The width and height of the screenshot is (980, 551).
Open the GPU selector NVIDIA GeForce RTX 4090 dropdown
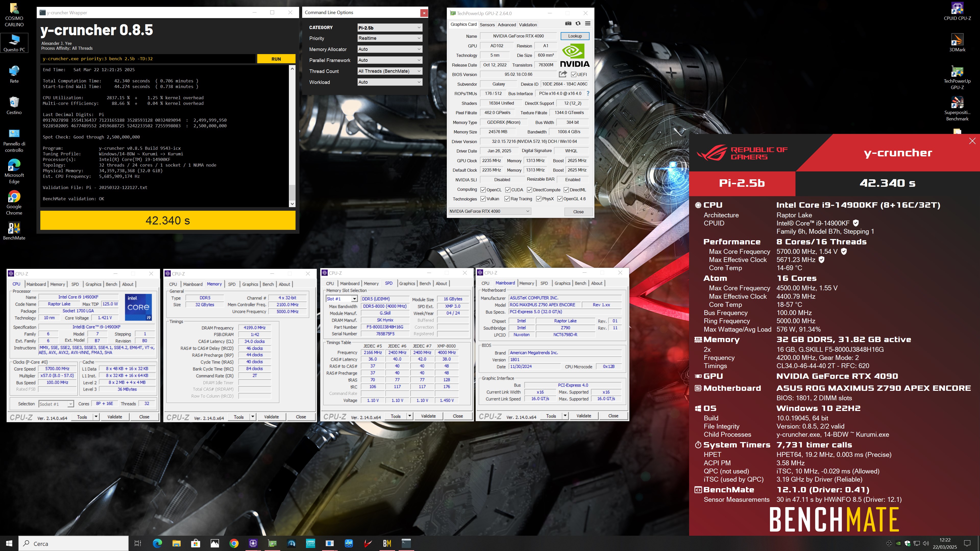tap(490, 211)
